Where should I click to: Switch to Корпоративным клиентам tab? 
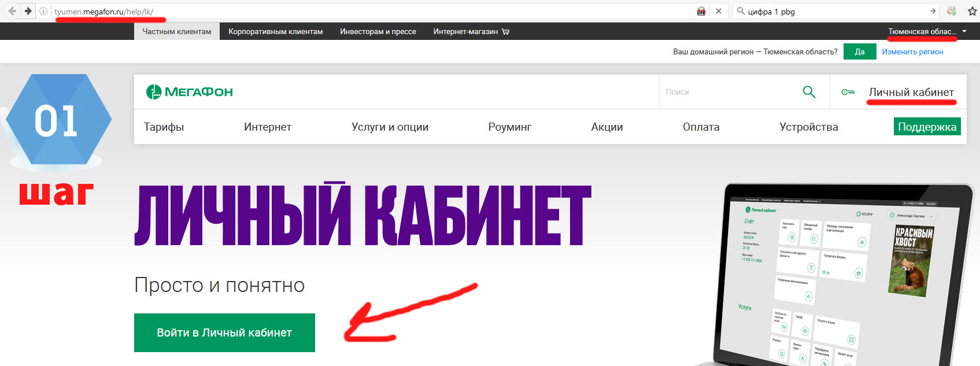pyautogui.click(x=275, y=32)
